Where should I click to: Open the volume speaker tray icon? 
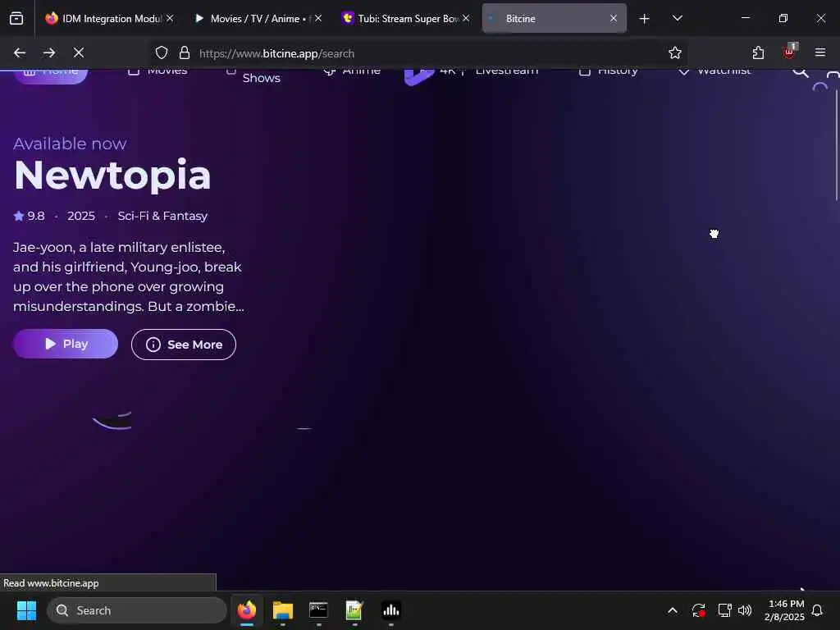click(745, 610)
